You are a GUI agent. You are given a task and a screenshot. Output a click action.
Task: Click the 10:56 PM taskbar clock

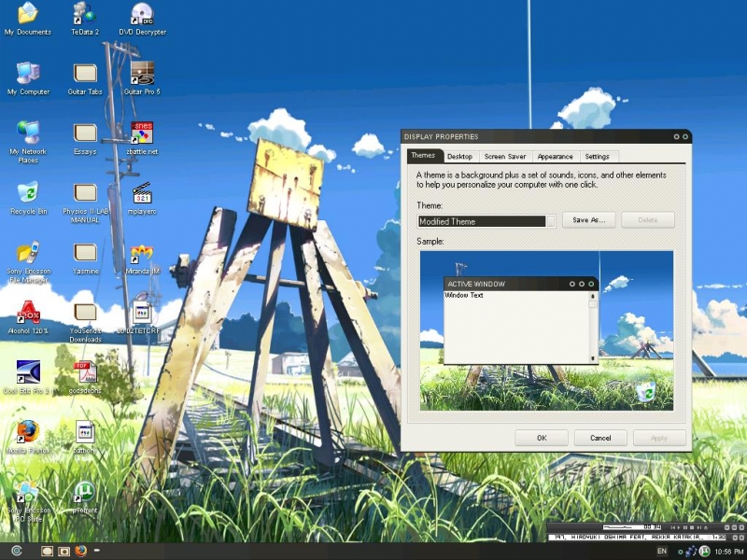pos(729,552)
